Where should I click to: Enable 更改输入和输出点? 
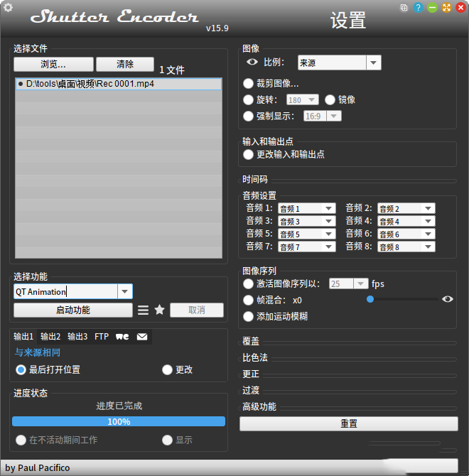248,154
